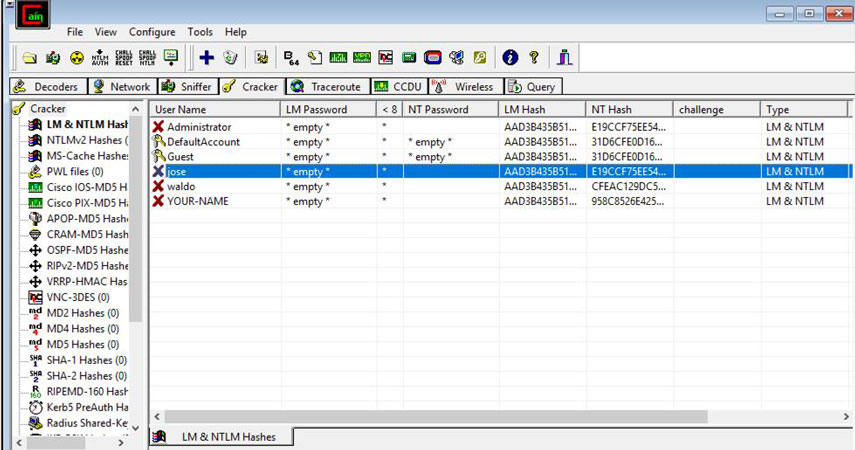Open the Configure menu
This screenshot has width=855, height=450.
tap(152, 32)
